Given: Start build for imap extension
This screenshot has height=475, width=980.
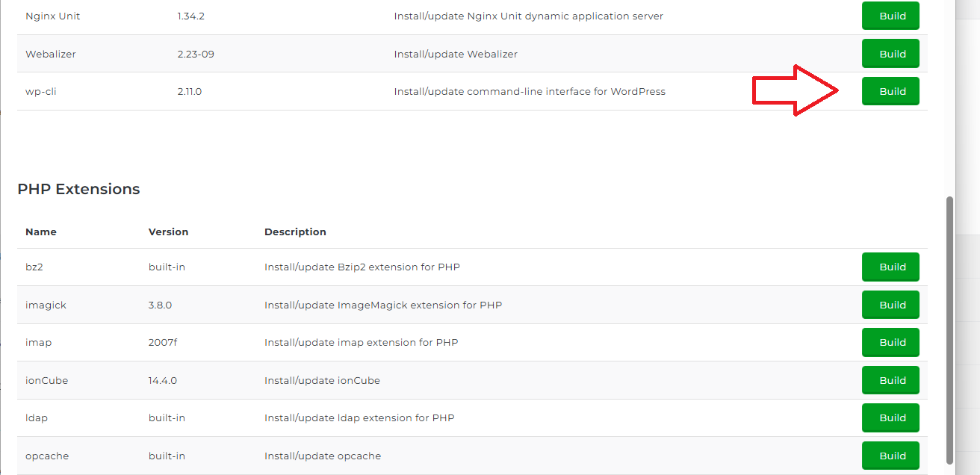Looking at the screenshot, I should coord(890,342).
